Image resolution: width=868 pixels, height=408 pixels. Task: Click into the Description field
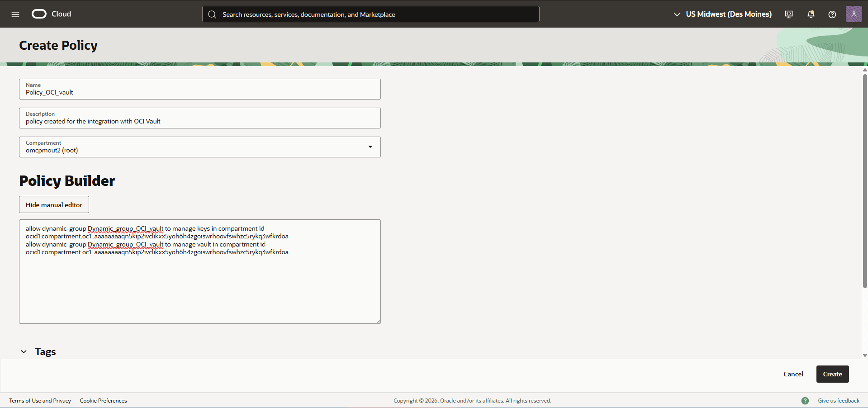click(200, 118)
